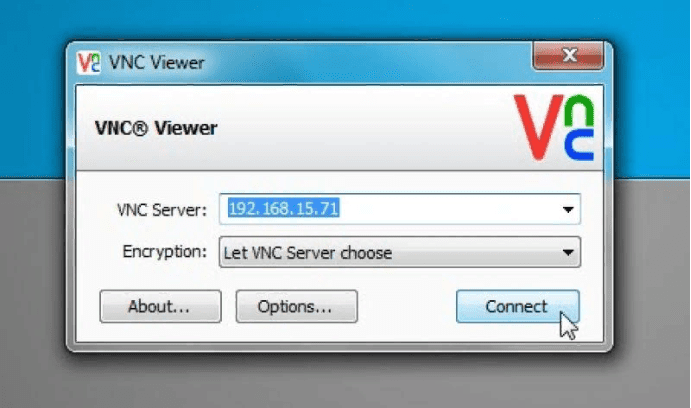691x408 pixels.
Task: Click the gray desktop area below the dialog
Action: pos(344,381)
